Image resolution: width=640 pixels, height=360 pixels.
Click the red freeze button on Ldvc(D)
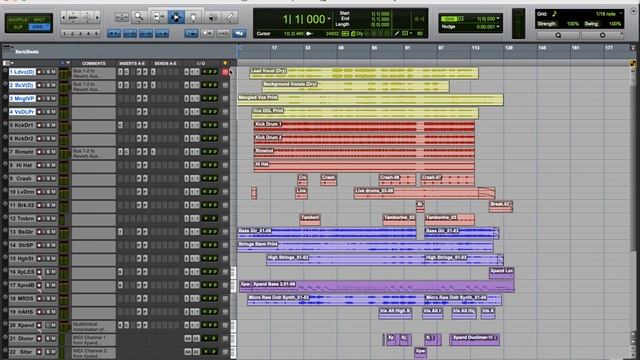tap(225, 72)
